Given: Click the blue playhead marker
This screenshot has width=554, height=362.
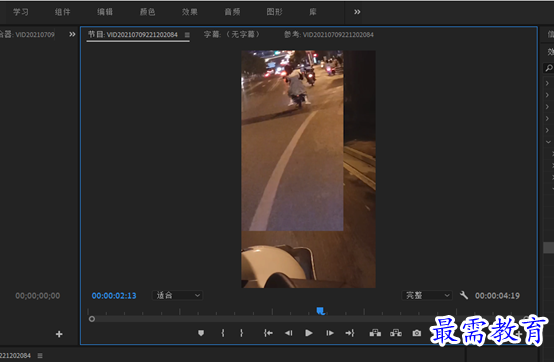Looking at the screenshot, I should tap(320, 311).
